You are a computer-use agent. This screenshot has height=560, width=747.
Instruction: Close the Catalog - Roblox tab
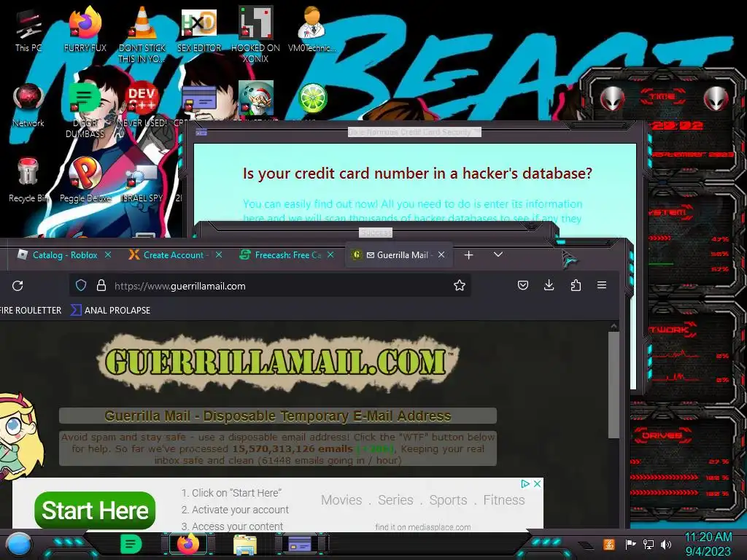tap(108, 254)
